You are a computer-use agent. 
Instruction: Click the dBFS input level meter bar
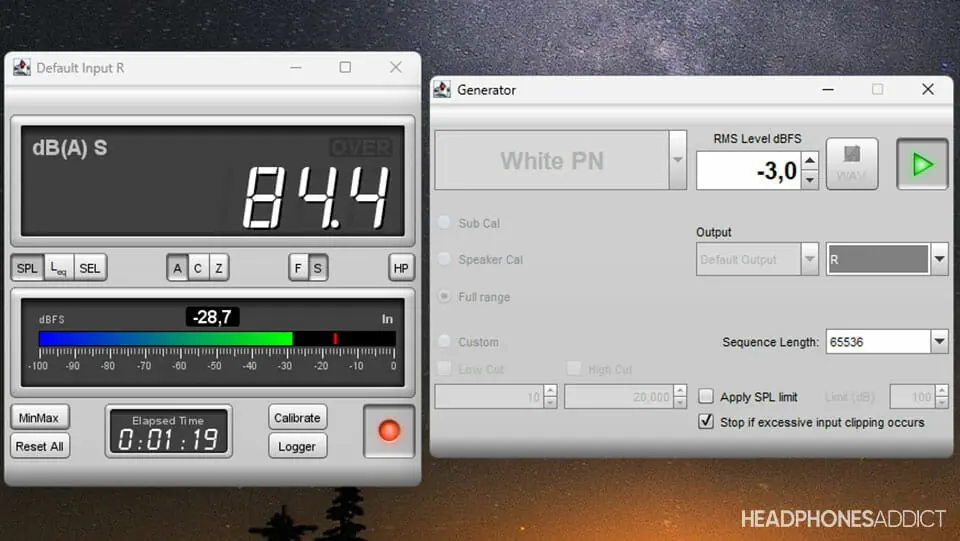pos(217,338)
